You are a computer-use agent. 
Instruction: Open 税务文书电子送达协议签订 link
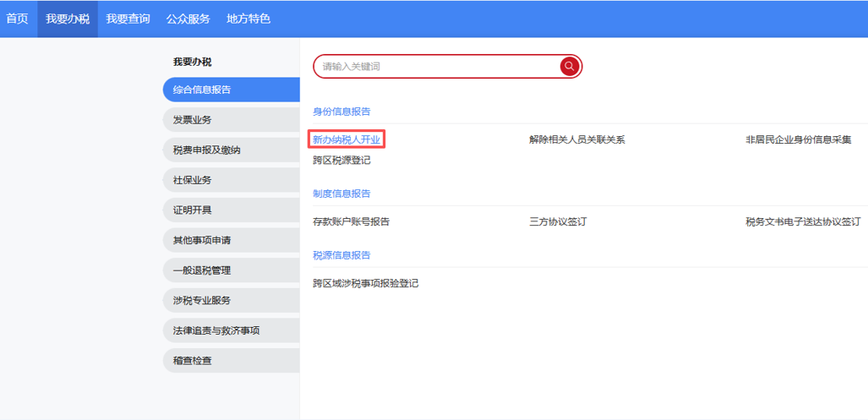(x=803, y=222)
